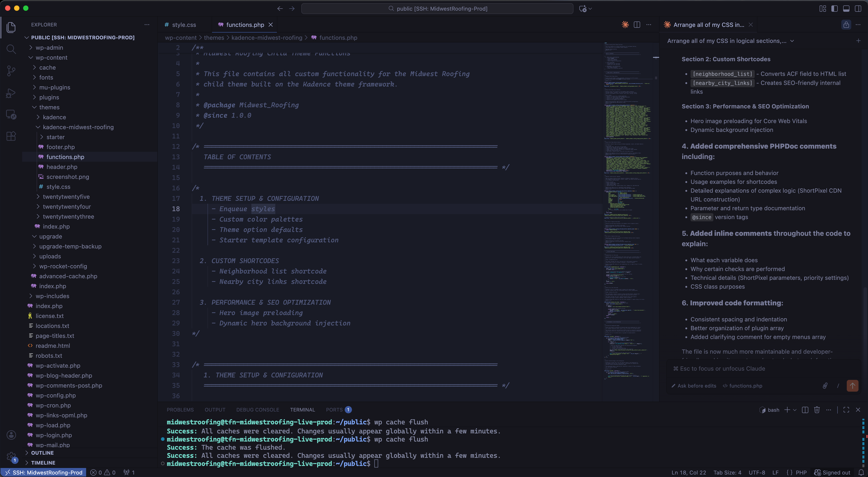This screenshot has width=868, height=477.
Task: Click the code minimap overview
Action: [627, 173]
